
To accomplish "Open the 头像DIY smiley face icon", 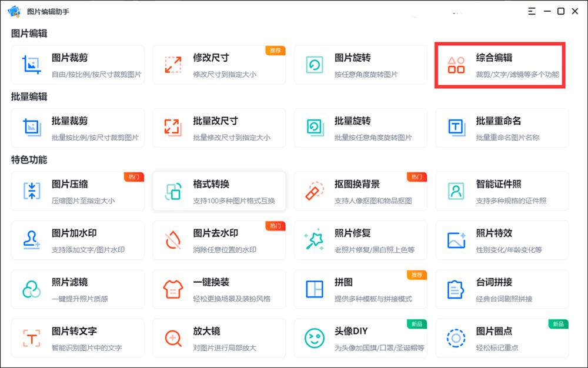I will click(313, 338).
